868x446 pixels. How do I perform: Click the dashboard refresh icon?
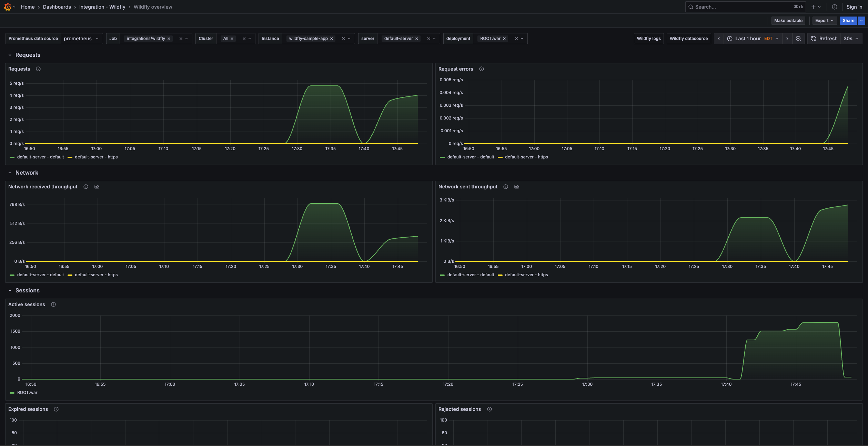pos(813,39)
